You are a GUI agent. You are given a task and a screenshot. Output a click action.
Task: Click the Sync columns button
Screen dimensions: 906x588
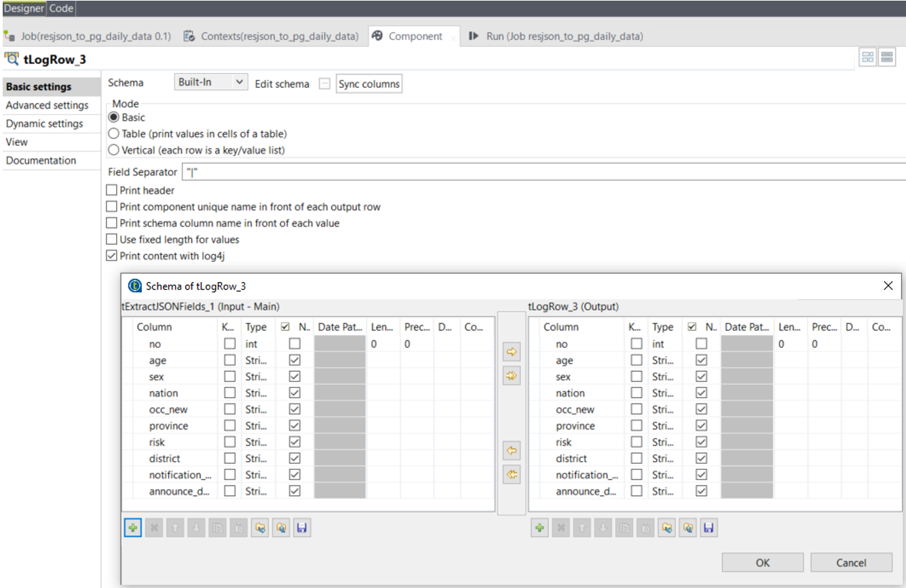(369, 83)
